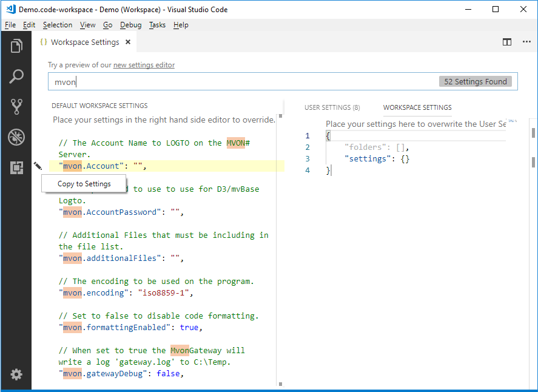
Task: Open the Tasks menu
Action: pos(157,25)
